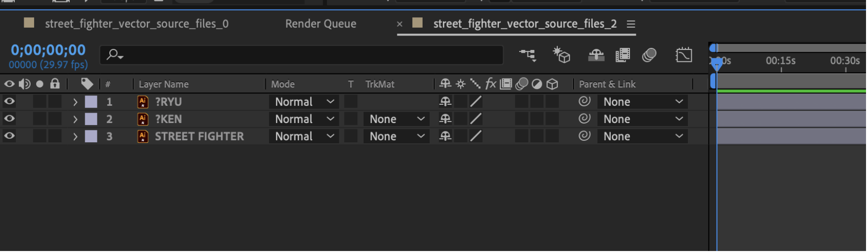Image resolution: width=868 pixels, height=252 pixels.
Task: Click the Adjustment Layer column header icon
Action: pos(537,84)
